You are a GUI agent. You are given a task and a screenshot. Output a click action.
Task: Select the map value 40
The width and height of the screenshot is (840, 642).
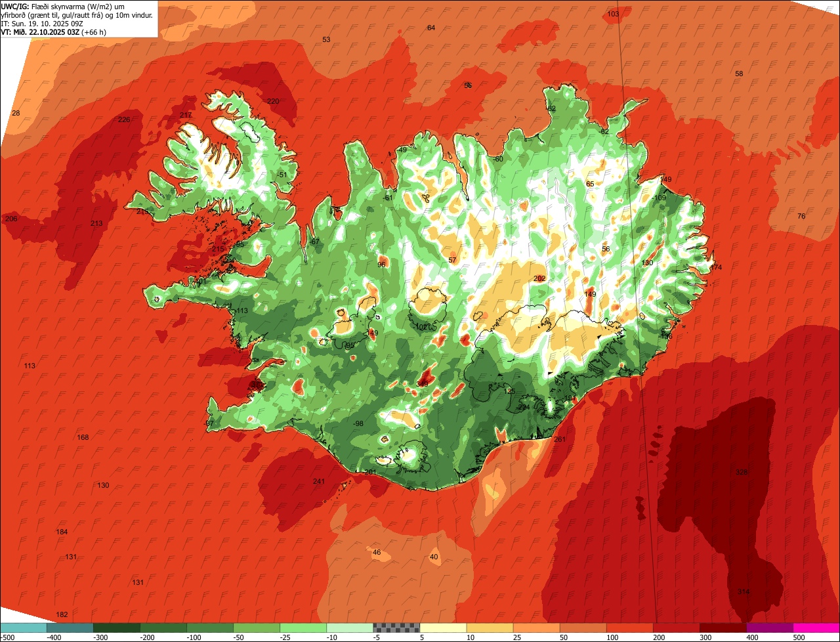click(434, 557)
